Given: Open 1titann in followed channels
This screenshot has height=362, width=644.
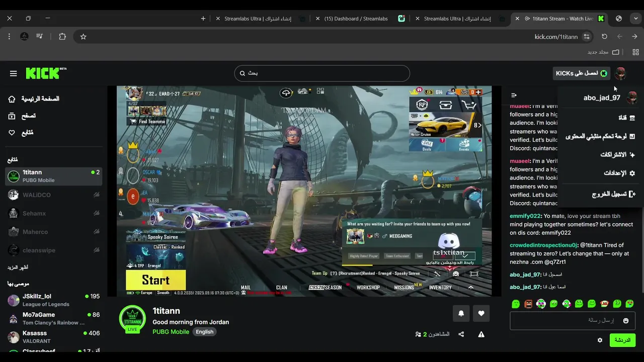Looking at the screenshot, I should [x=53, y=176].
